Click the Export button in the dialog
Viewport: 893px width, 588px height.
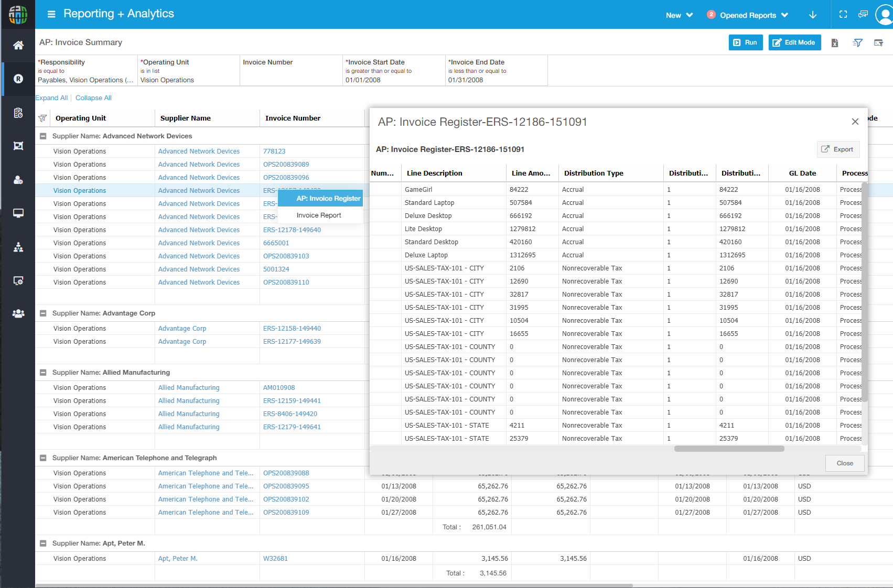pos(837,149)
